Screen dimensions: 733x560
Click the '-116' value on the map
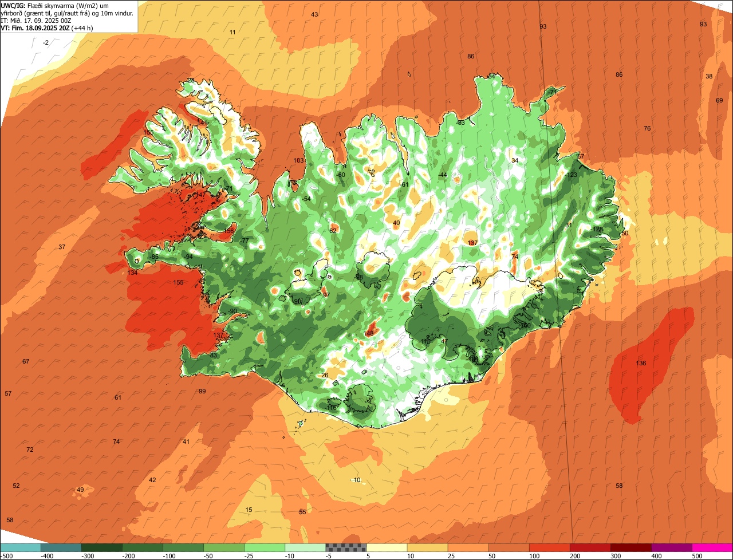(x=331, y=408)
